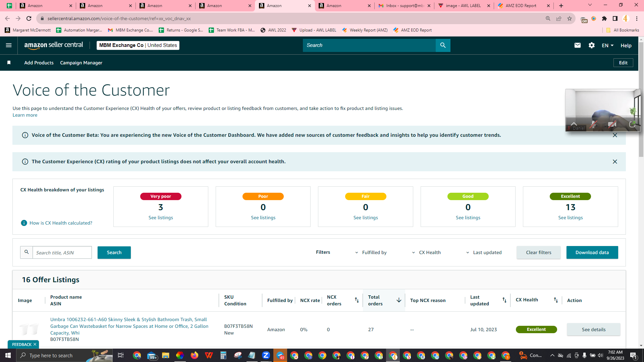Click the bookmark icon beside Add Products
The height and width of the screenshot is (362, 644).
9,63
